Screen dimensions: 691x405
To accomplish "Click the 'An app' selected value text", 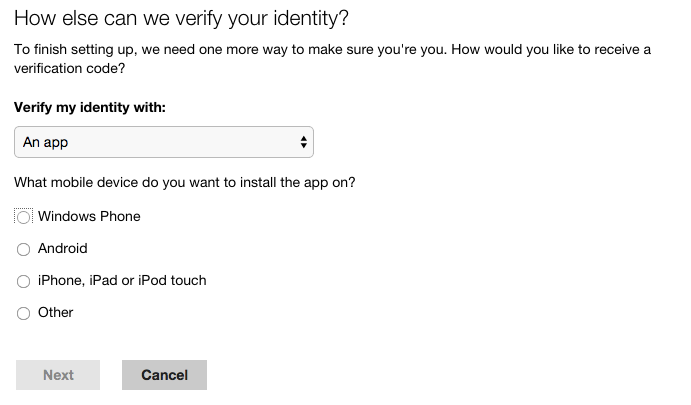I will tap(46, 142).
